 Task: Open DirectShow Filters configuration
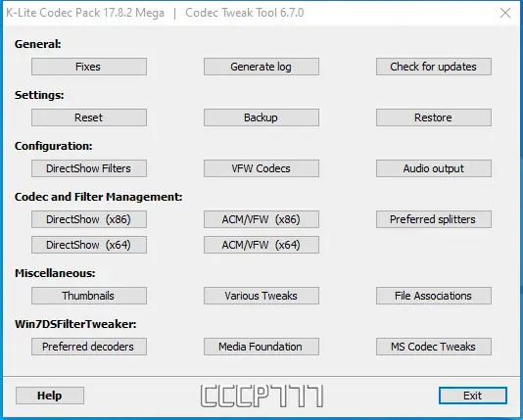tap(89, 168)
